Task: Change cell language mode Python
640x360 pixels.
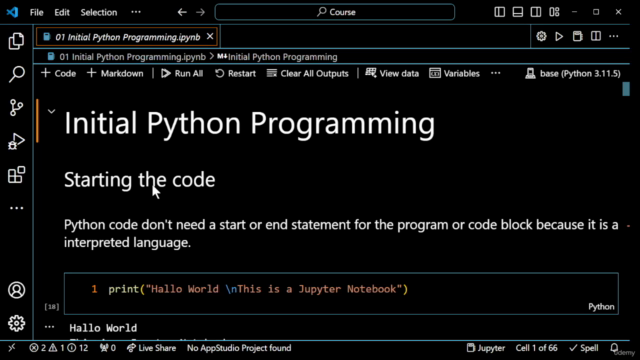Action: 601,307
